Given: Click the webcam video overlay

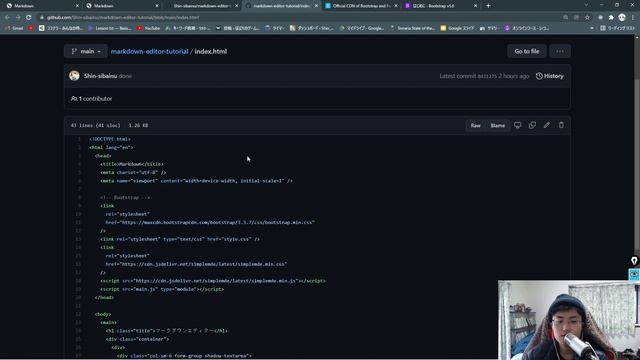Looking at the screenshot, I should tap(568, 320).
